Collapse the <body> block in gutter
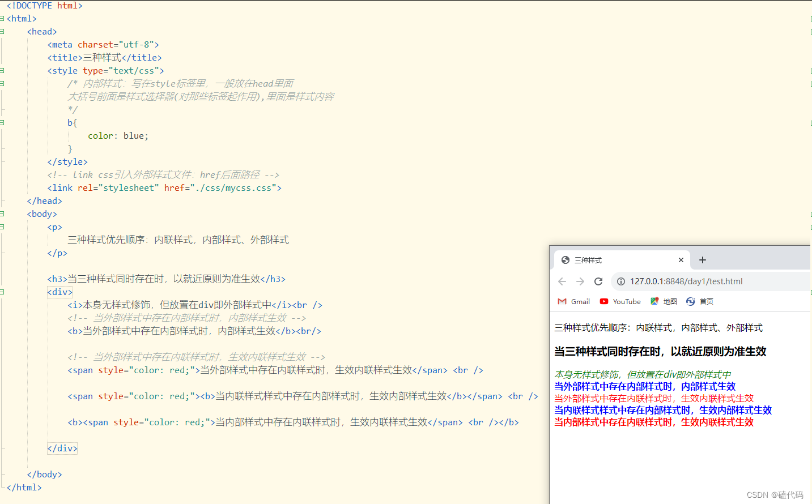Image resolution: width=812 pixels, height=504 pixels. (2, 214)
